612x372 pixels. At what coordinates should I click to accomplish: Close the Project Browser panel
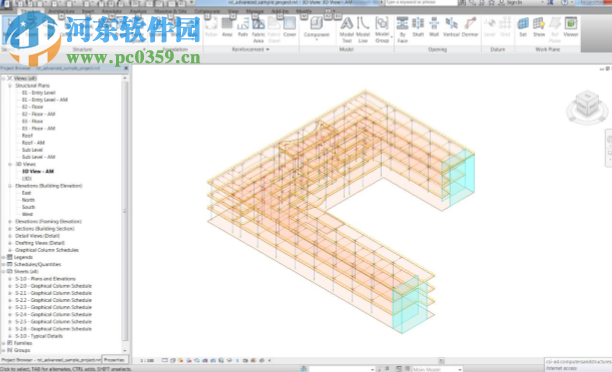coord(126,68)
